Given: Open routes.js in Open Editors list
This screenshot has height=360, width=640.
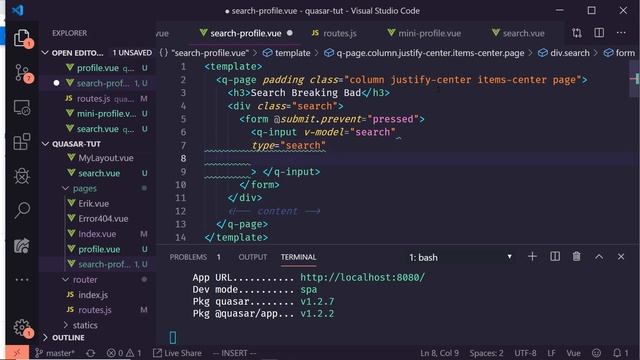Looking at the screenshot, I should 94,99.
